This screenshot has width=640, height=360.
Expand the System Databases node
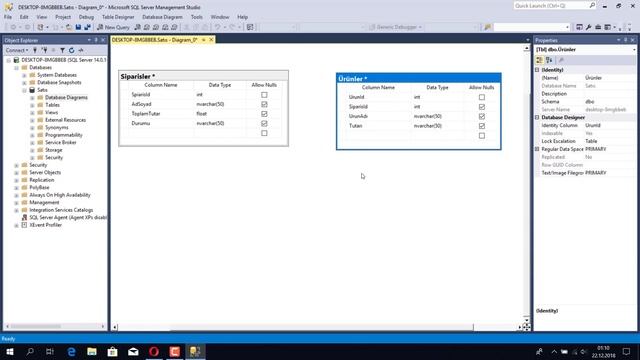24,75
